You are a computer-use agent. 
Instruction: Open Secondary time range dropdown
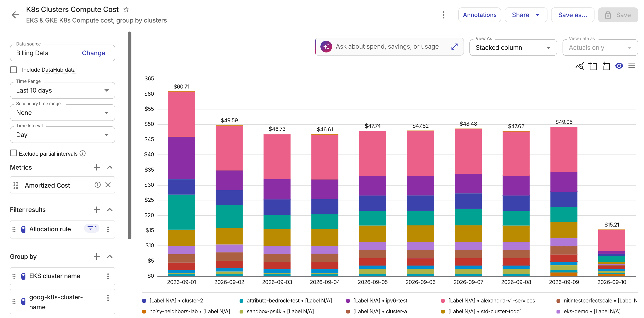coord(63,113)
